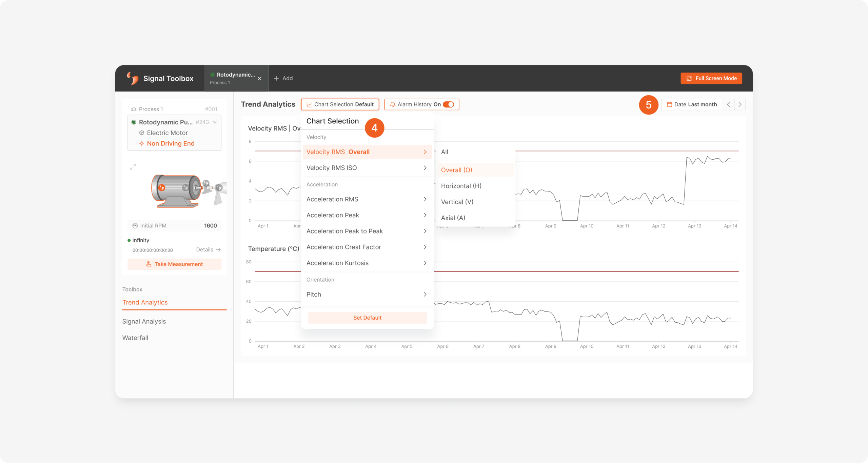Viewport: 868px width, 463px height.
Task: Go to previous date range arrow
Action: (728, 104)
